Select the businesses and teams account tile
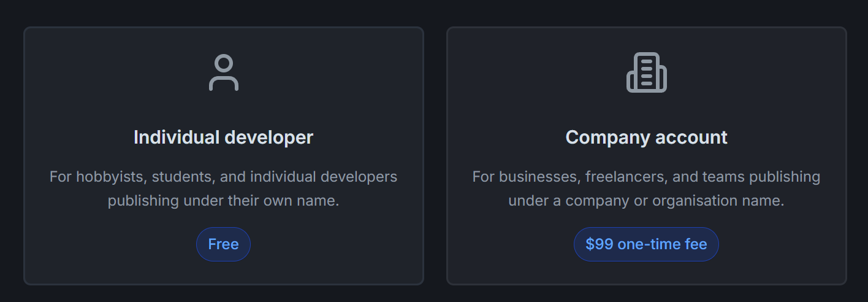This screenshot has width=868, height=302. coord(646,156)
